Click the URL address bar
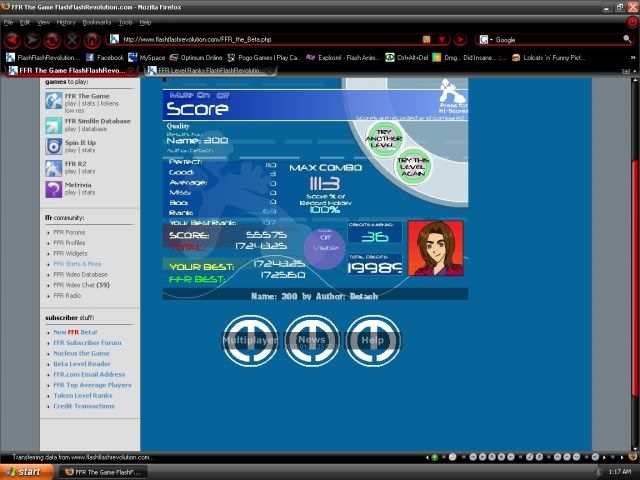The width and height of the screenshot is (640, 480). click(x=260, y=40)
